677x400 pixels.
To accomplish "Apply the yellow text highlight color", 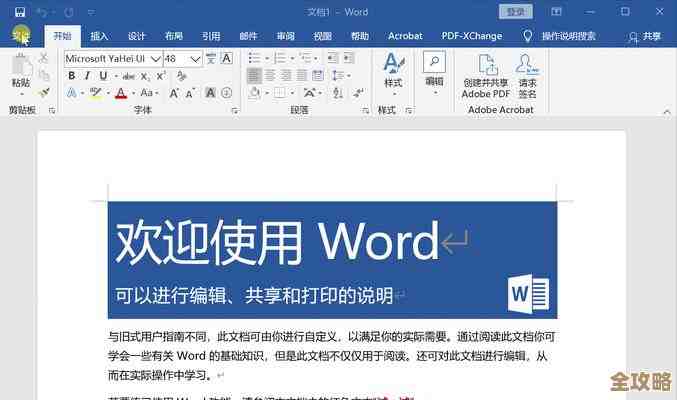I will click(x=95, y=93).
